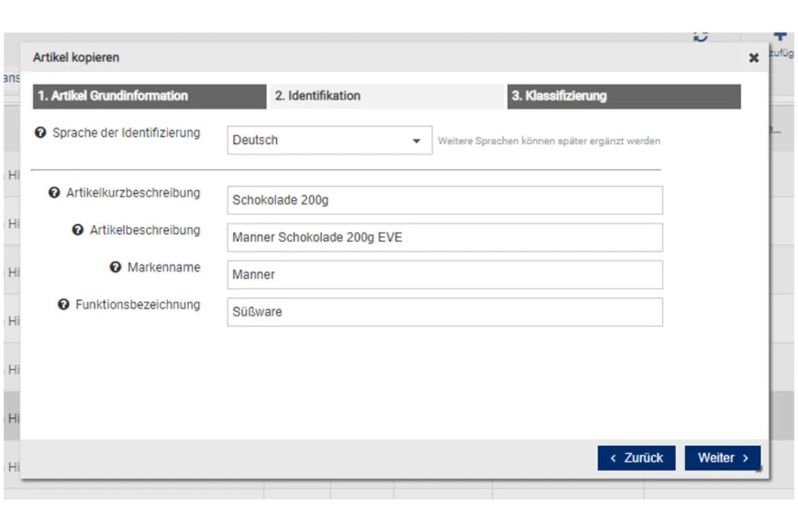Show help for Artikelbeschreibung
798x532 pixels.
click(78, 230)
